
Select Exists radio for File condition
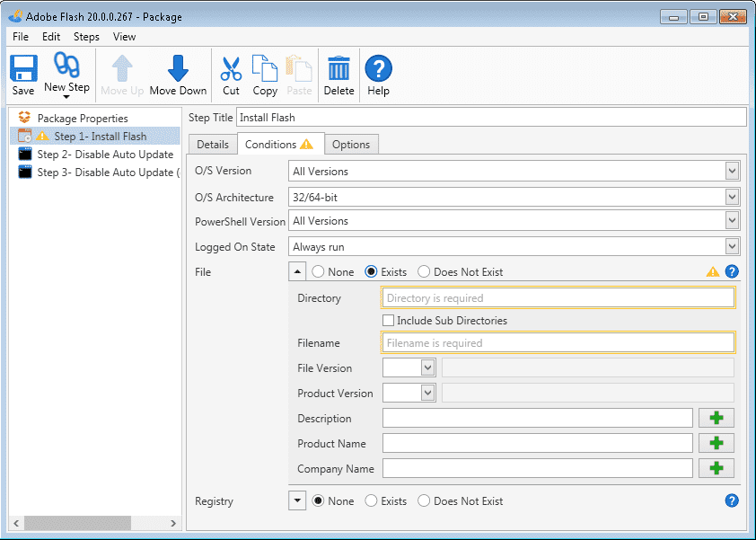(x=371, y=271)
